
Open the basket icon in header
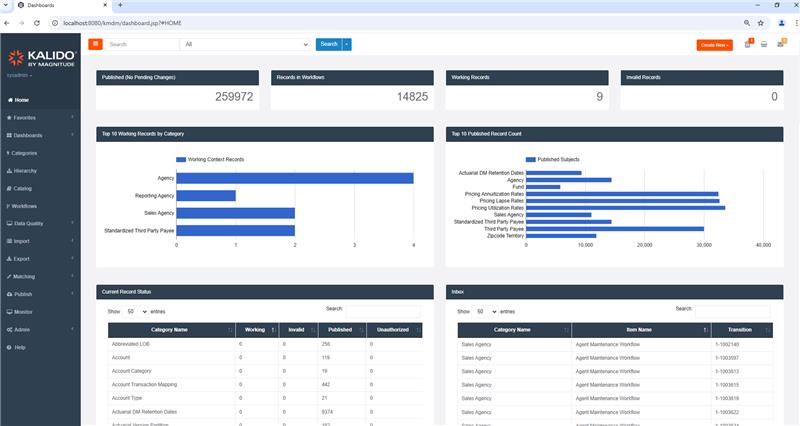click(x=764, y=44)
